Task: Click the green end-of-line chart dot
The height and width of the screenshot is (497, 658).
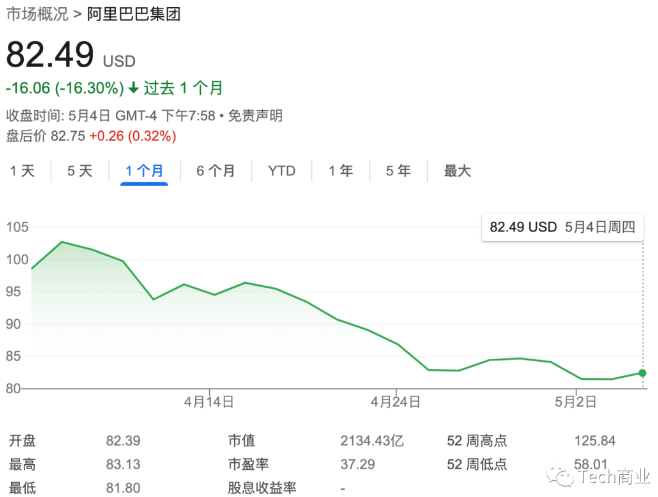Action: click(x=642, y=373)
